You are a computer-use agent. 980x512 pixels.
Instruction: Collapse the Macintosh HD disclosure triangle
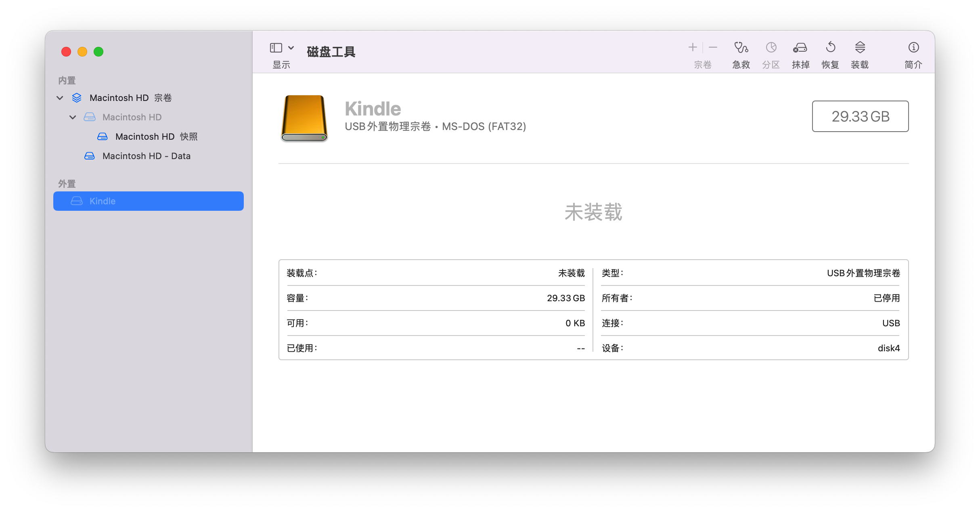73,117
